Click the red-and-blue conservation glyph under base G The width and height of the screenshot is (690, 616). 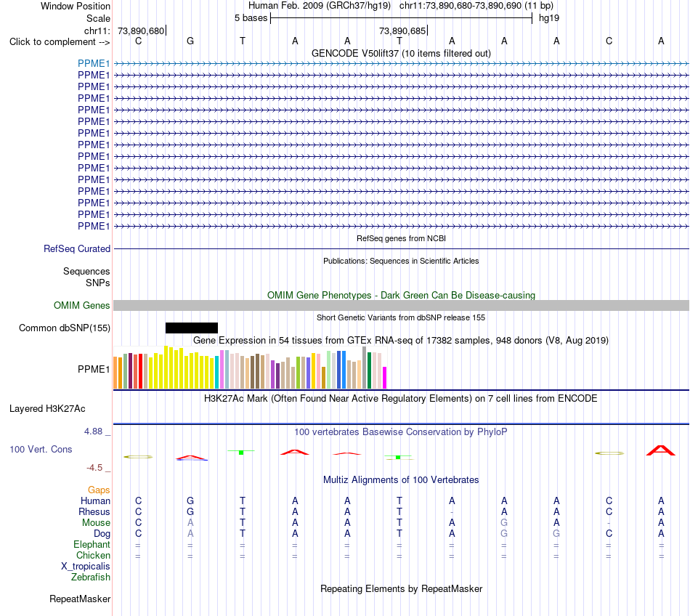[192, 458]
